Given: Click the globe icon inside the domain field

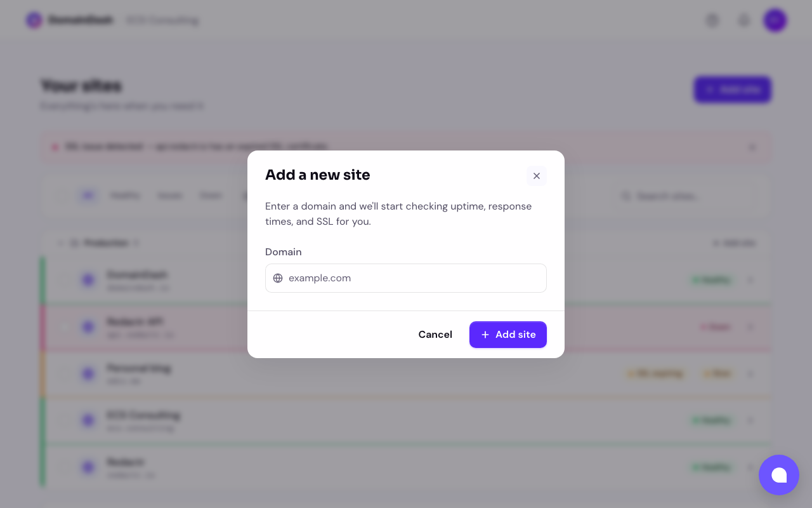Looking at the screenshot, I should click(278, 278).
